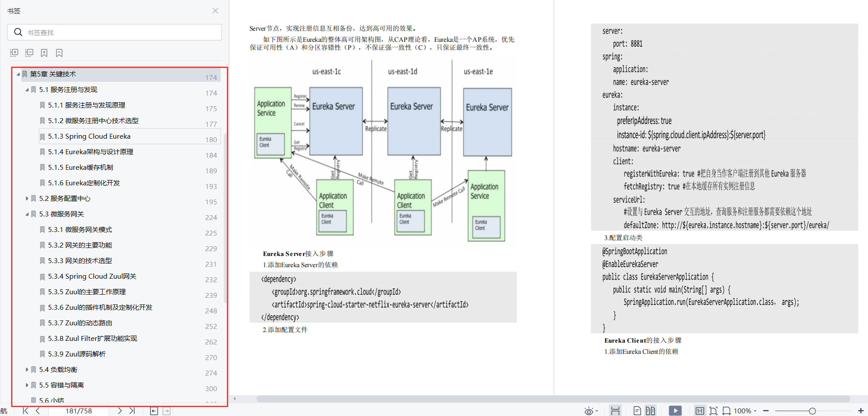Click the 5.5 容错与隔离 bookmark label
868x416 pixels.
coord(61,385)
